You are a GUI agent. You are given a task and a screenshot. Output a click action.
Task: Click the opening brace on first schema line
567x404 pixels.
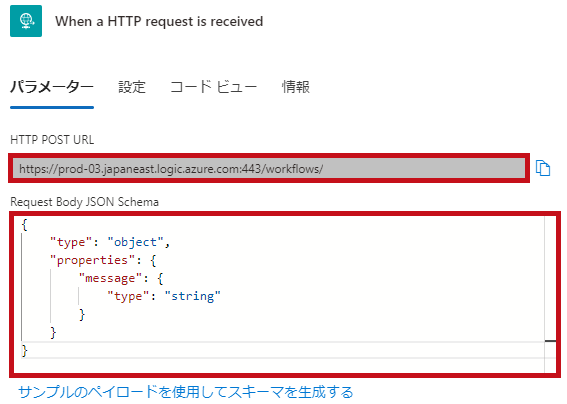click(x=25, y=225)
